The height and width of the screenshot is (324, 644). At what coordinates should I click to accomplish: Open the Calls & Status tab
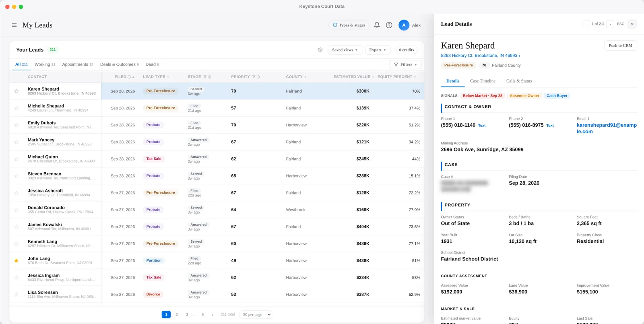click(519, 81)
